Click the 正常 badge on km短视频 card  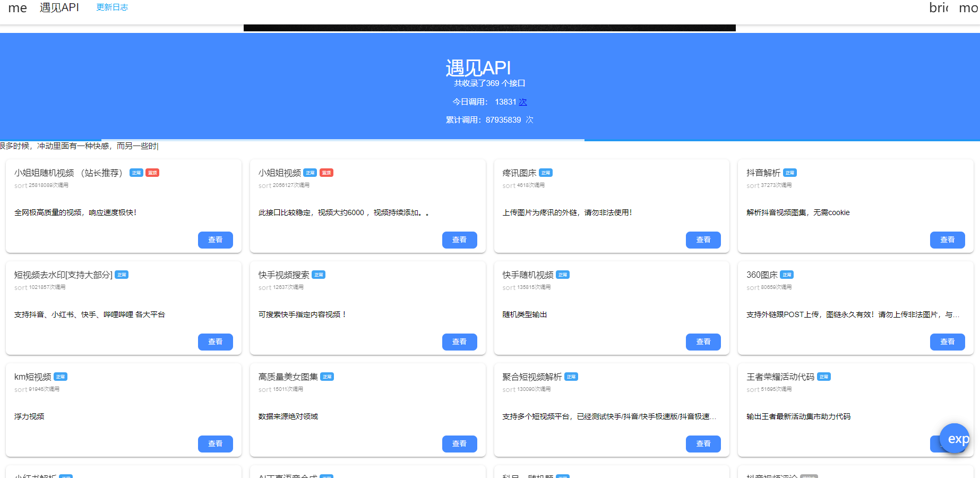(x=61, y=377)
